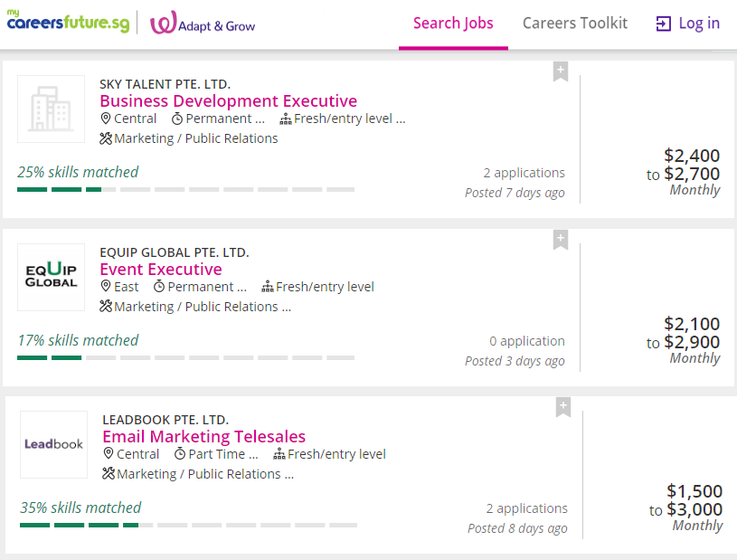Click the Leadbook company logo
The width and height of the screenshot is (737, 560).
point(53,444)
